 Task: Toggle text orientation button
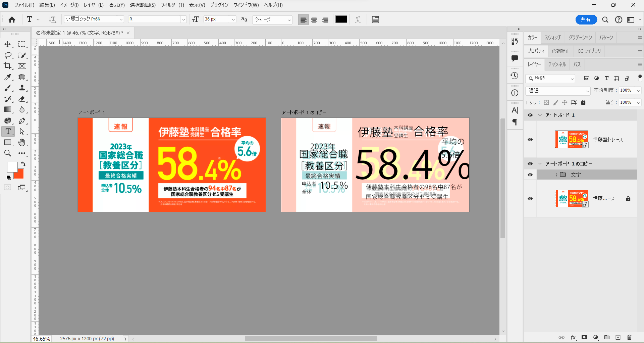coord(52,19)
